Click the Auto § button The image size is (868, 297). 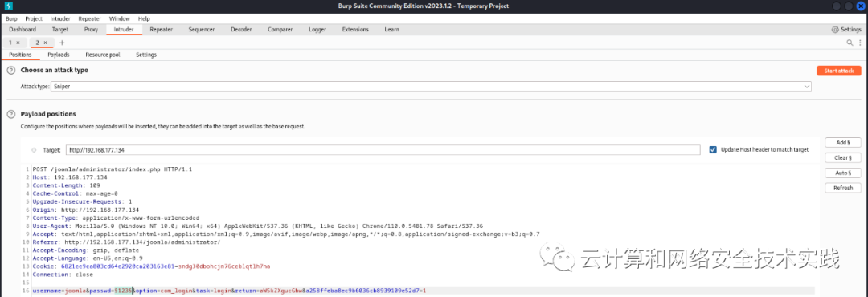click(843, 173)
